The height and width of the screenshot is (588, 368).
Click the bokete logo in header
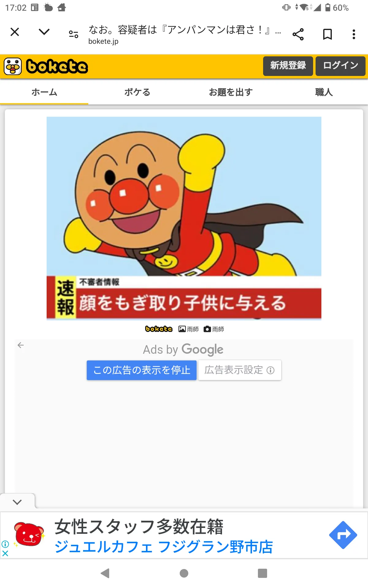coord(46,66)
